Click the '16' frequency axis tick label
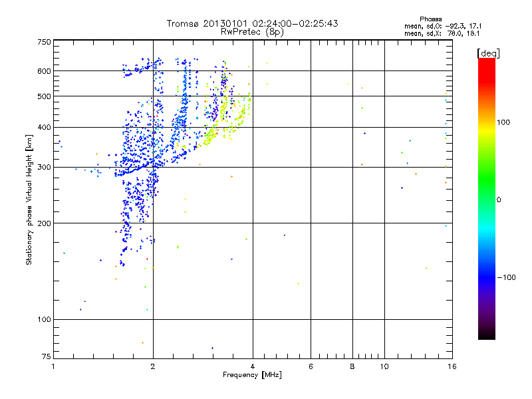The width and height of the screenshot is (532, 399). tap(452, 366)
